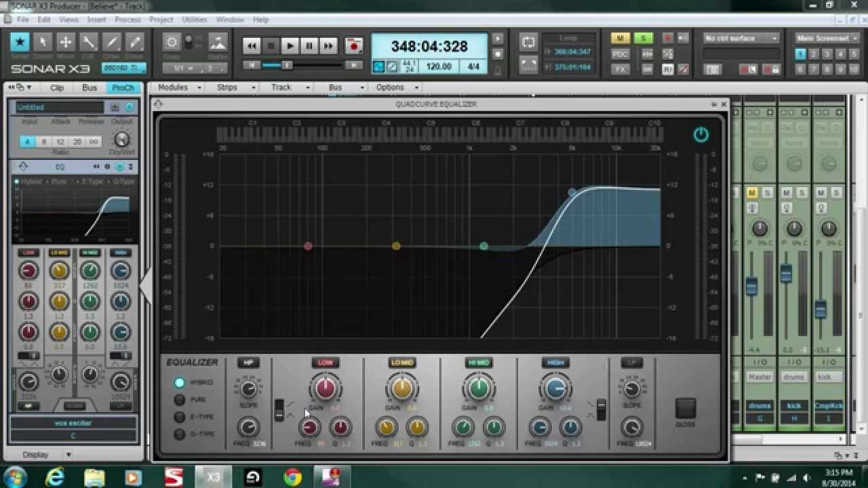The image size is (868, 488).
Task: Select the E-Type EQ mode
Action: click(180, 417)
